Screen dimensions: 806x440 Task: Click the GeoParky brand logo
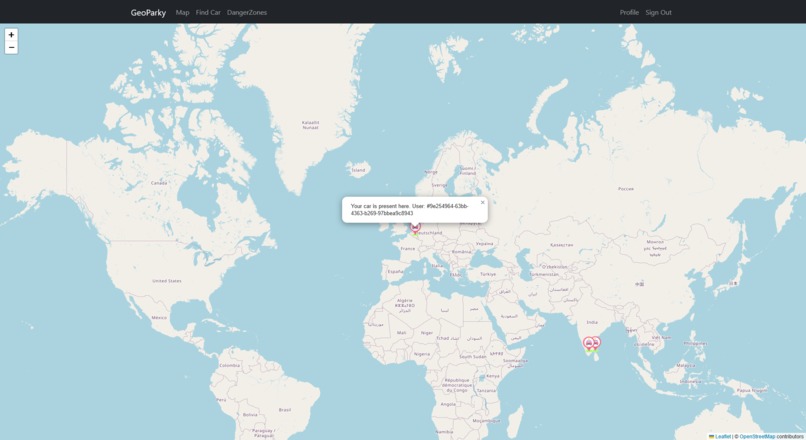tap(148, 12)
